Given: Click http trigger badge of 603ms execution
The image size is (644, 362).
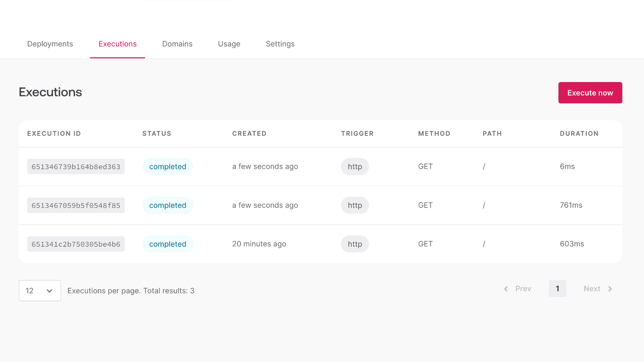Looking at the screenshot, I should [x=355, y=244].
